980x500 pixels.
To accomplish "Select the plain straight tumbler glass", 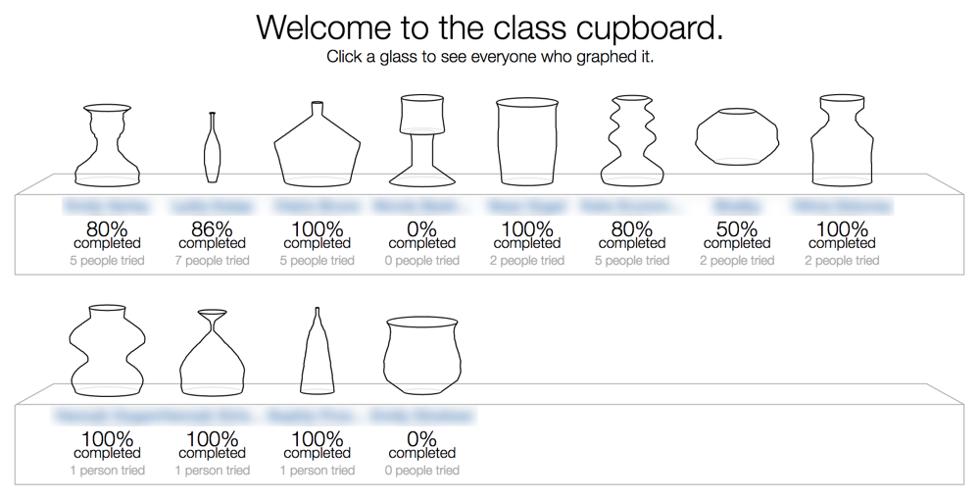I will (x=526, y=141).
